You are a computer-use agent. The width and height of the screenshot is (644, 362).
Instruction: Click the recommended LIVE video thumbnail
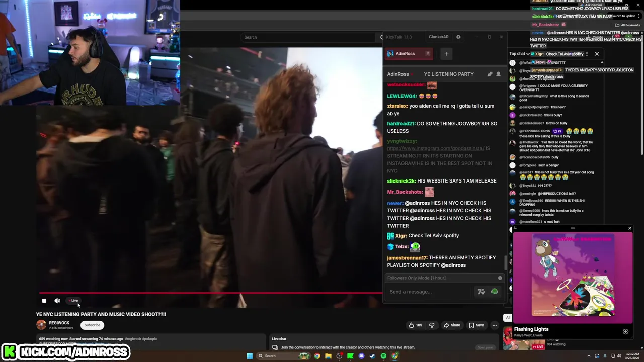click(x=524, y=345)
